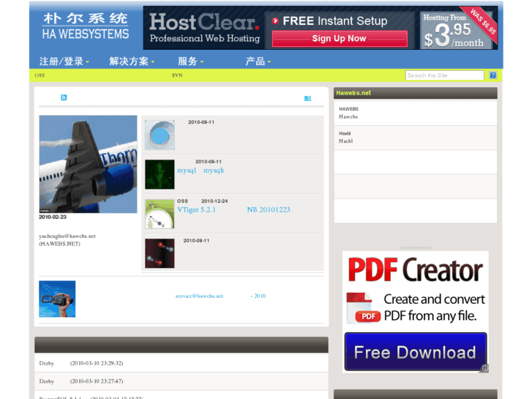Image resolution: width=532 pixels, height=399 pixels.
Task: Open the VTiger 5.2.1 article link
Action: (196, 210)
